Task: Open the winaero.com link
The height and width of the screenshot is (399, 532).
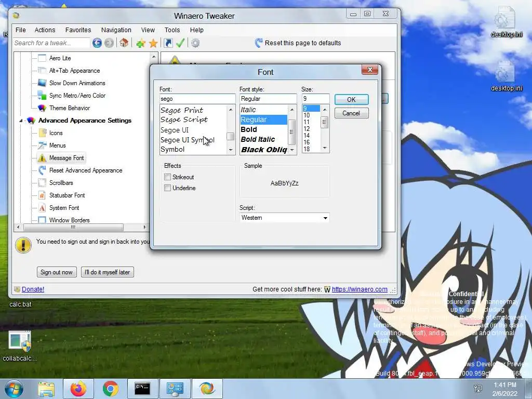Action: 360,289
